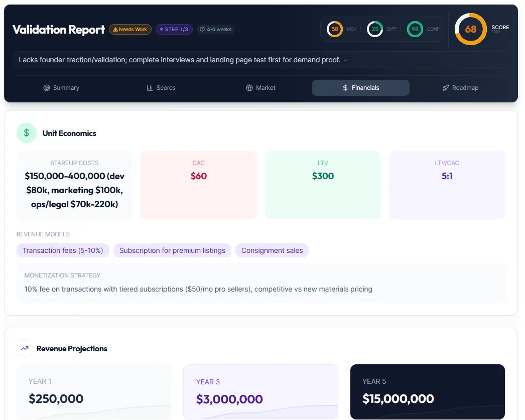Click the RISK gauge showing 58

[x=334, y=29]
